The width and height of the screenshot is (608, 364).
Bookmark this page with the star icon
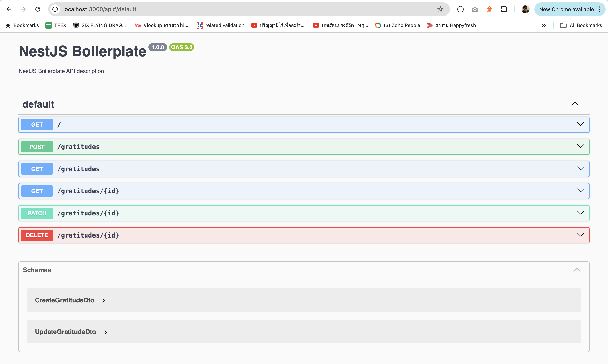440,9
